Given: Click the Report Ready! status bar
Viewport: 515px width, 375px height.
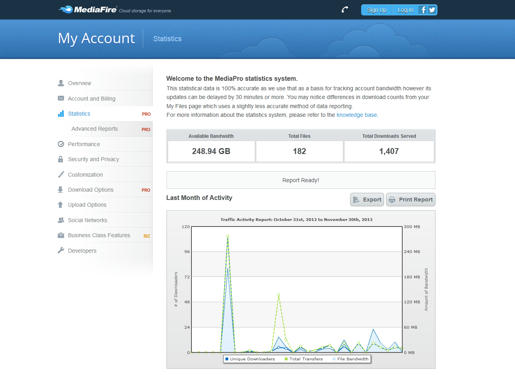Looking at the screenshot, I should [x=301, y=180].
